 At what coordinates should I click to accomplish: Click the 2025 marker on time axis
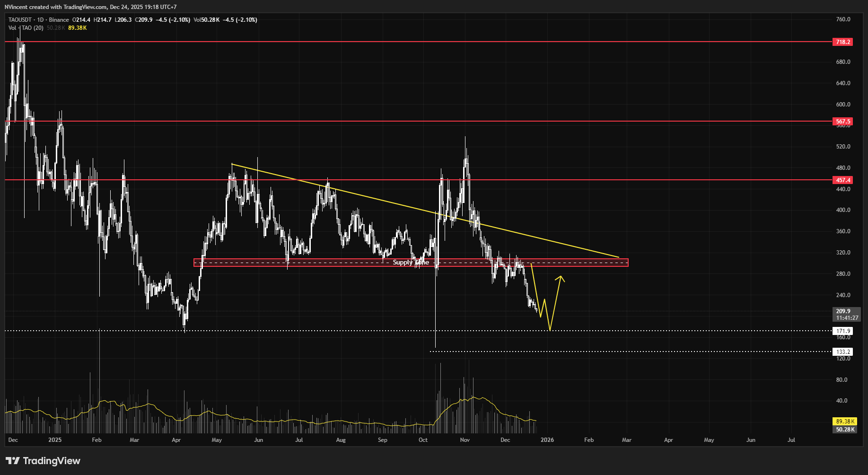(x=55, y=440)
